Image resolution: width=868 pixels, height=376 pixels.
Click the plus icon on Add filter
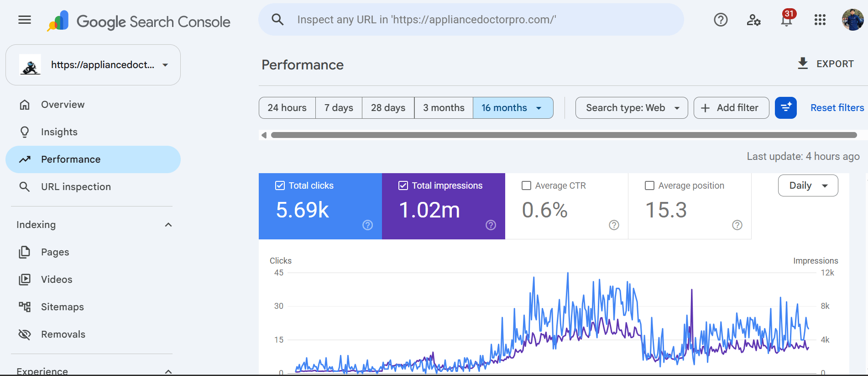(x=705, y=108)
